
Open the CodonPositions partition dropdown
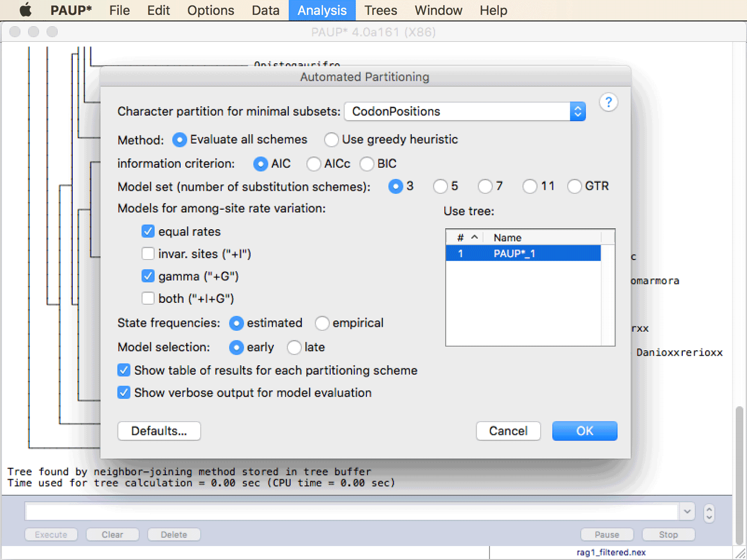465,111
